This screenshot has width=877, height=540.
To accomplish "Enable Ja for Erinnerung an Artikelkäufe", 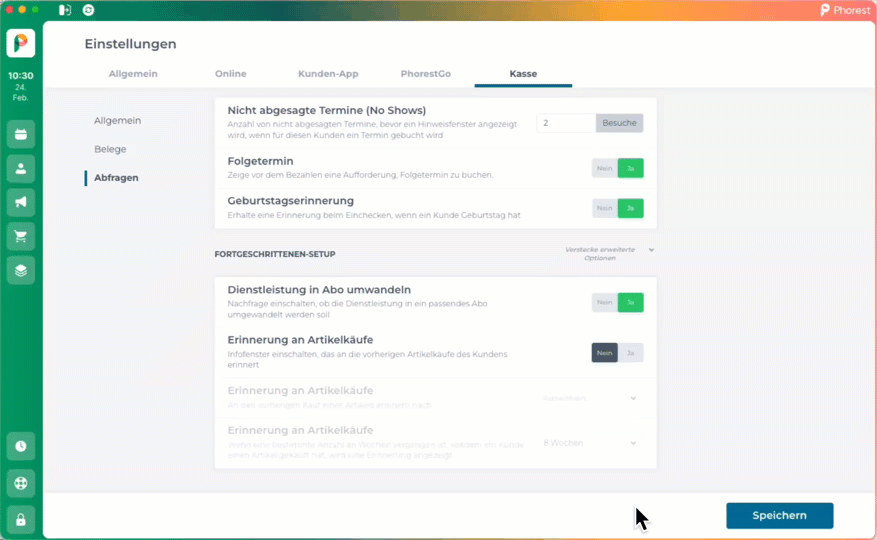I will pyautogui.click(x=630, y=353).
